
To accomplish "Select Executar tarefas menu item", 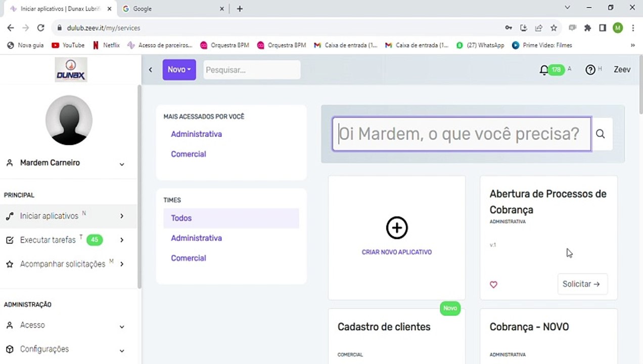I will point(69,240).
